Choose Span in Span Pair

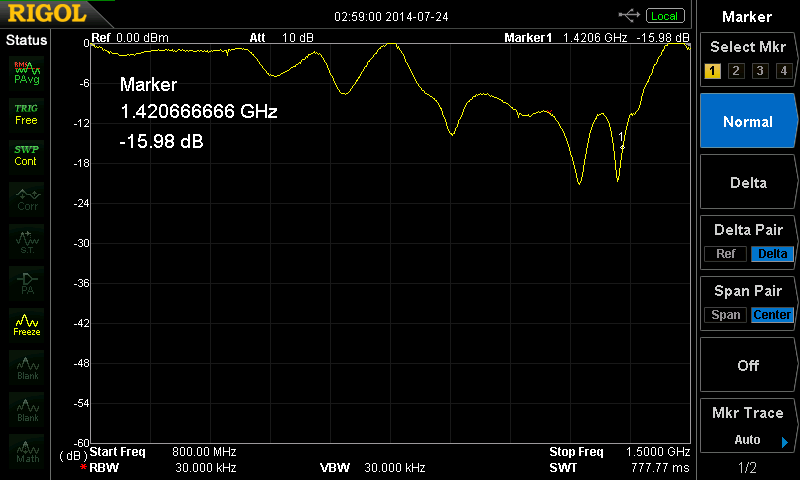pyautogui.click(x=726, y=315)
